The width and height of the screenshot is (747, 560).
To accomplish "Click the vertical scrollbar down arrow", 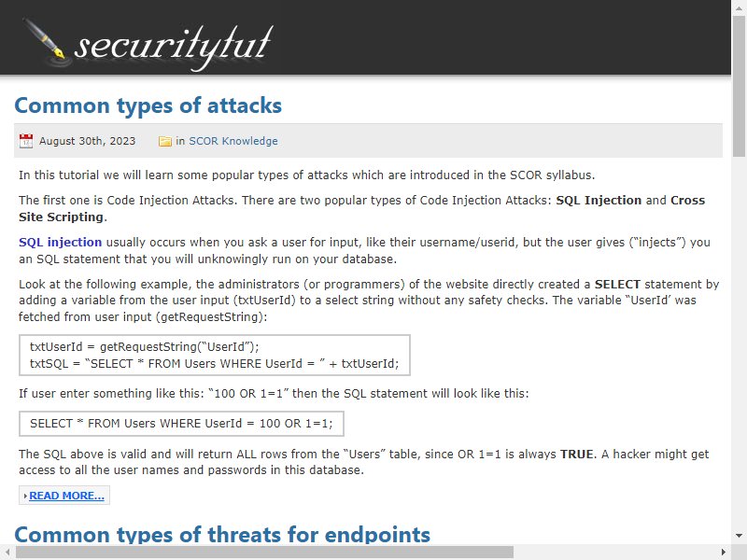I will pos(739,536).
